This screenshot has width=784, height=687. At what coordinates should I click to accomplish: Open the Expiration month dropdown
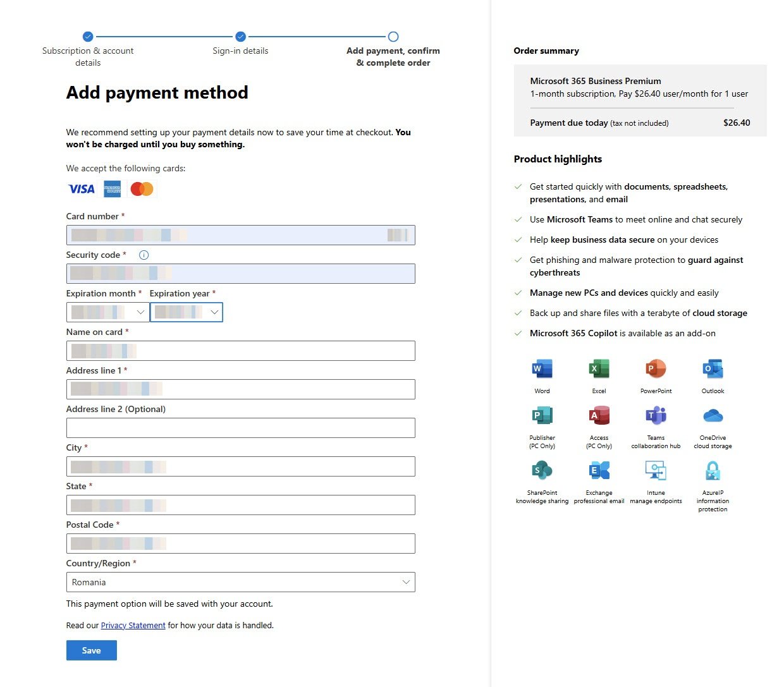107,312
